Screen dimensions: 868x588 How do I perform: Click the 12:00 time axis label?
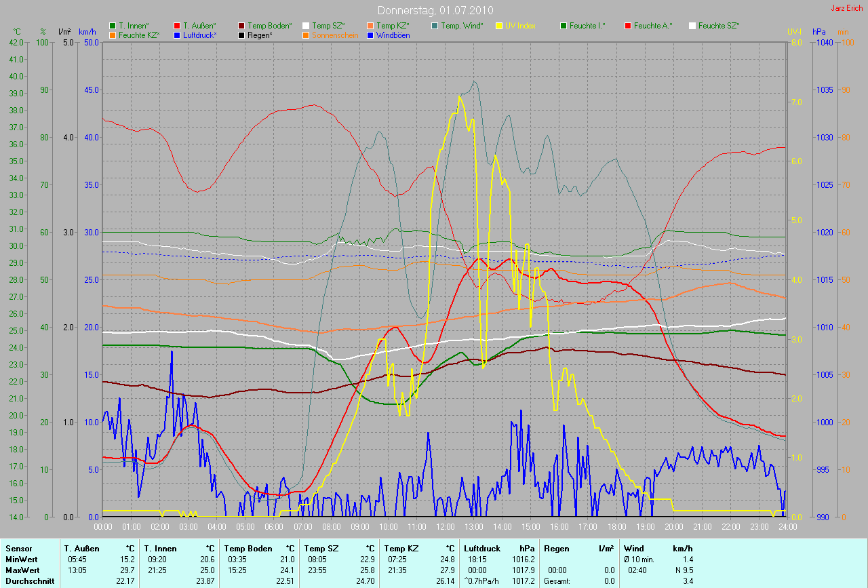pos(445,526)
